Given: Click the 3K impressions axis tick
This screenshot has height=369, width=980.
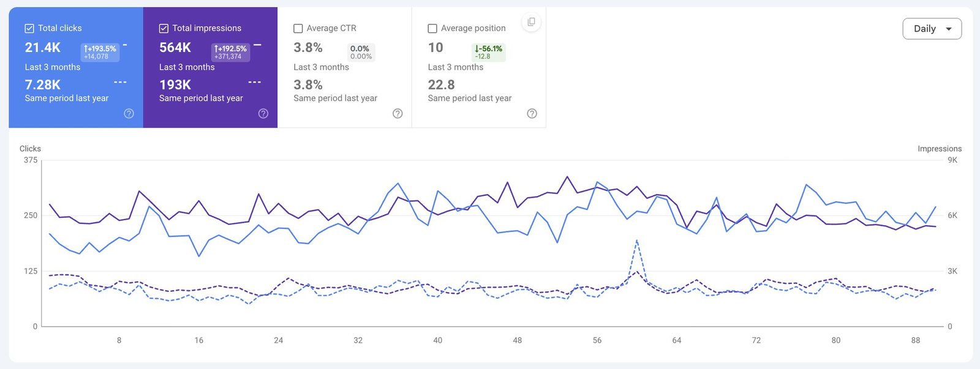Looking at the screenshot, I should 952,271.
